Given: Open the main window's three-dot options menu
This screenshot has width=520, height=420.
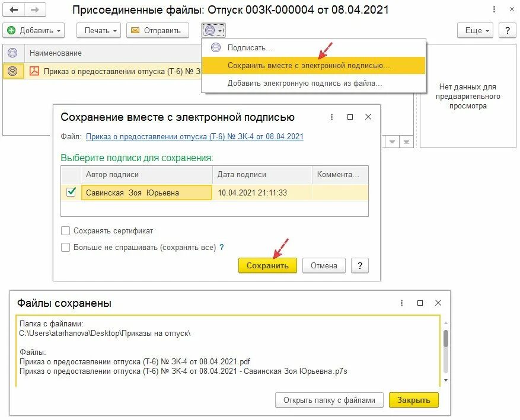Looking at the screenshot, I should (494, 9).
